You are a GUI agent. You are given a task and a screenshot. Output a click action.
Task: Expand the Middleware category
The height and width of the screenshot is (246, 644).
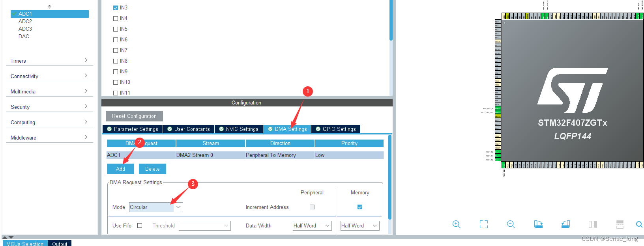tap(50, 138)
